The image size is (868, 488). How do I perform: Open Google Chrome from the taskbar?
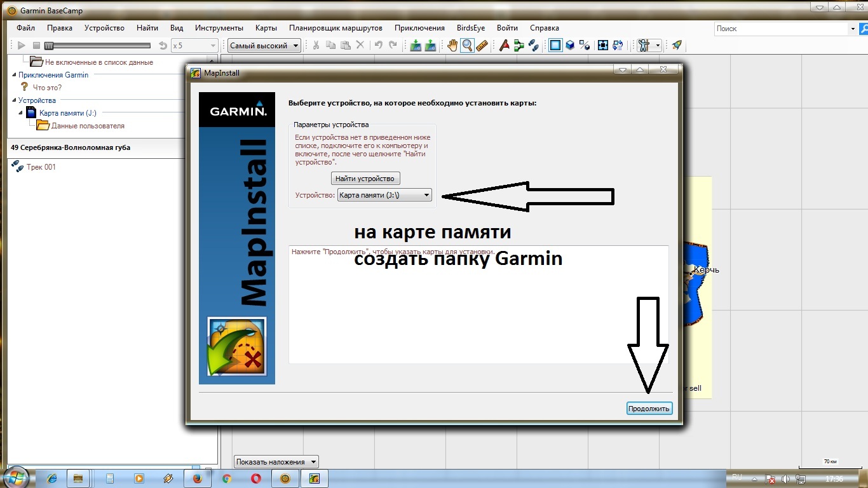(227, 478)
